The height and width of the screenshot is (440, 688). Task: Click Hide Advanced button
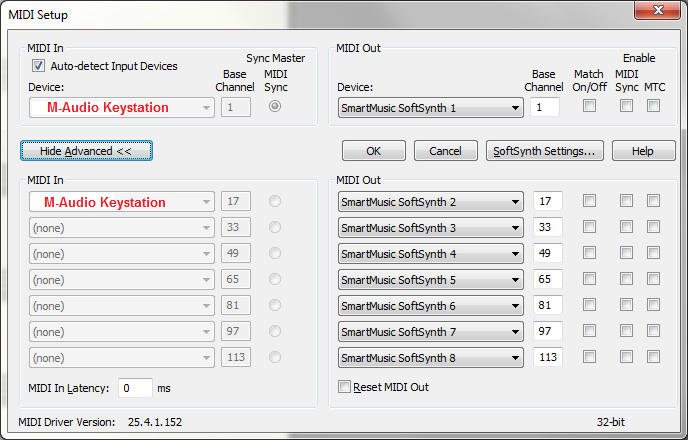(86, 151)
